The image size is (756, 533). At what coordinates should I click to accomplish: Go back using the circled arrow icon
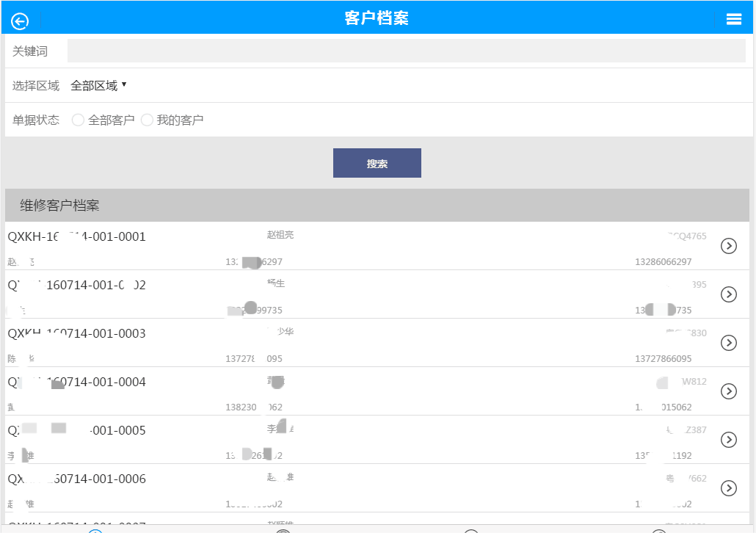click(x=21, y=21)
